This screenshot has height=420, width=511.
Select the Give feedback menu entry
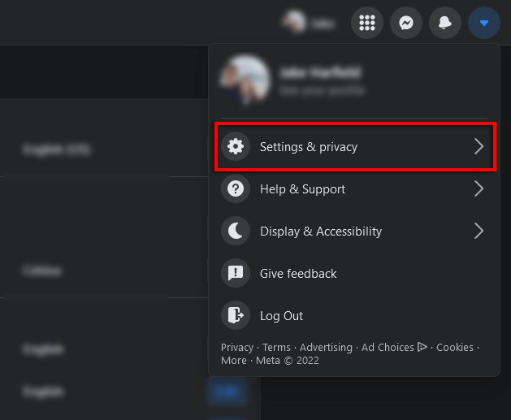[x=298, y=274]
